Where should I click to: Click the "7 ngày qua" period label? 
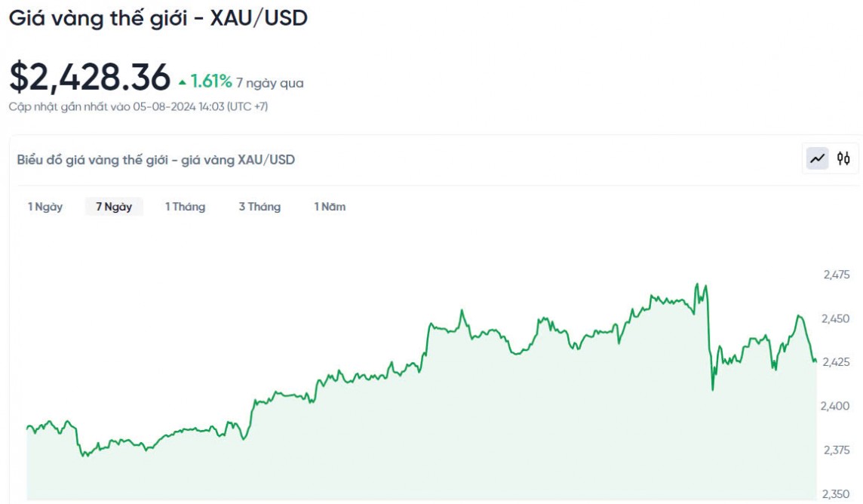pyautogui.click(x=269, y=83)
